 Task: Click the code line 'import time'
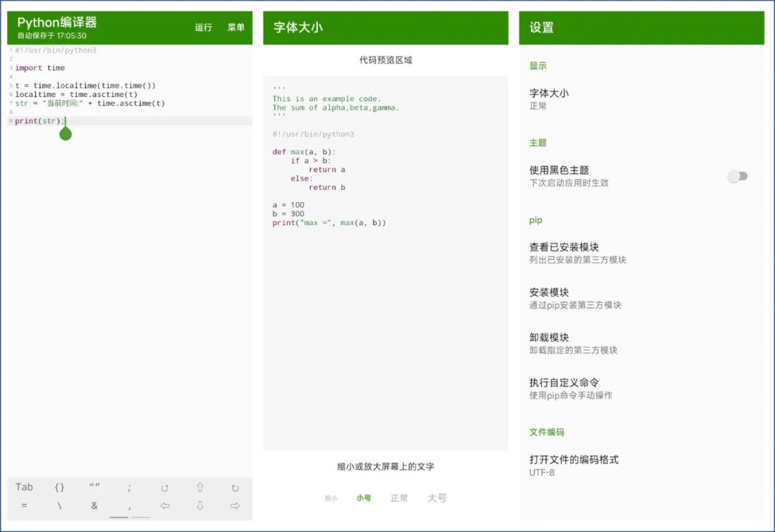39,67
